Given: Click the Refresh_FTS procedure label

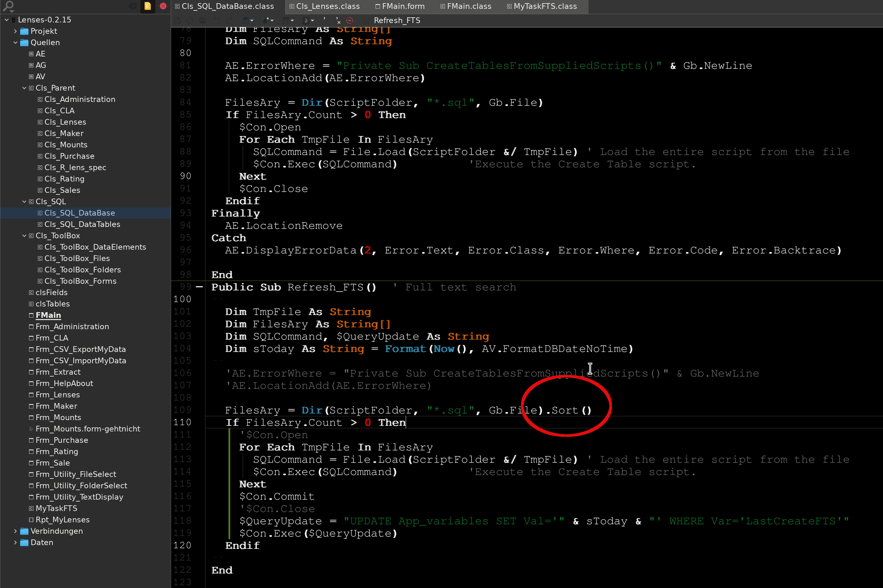Looking at the screenshot, I should [x=397, y=20].
